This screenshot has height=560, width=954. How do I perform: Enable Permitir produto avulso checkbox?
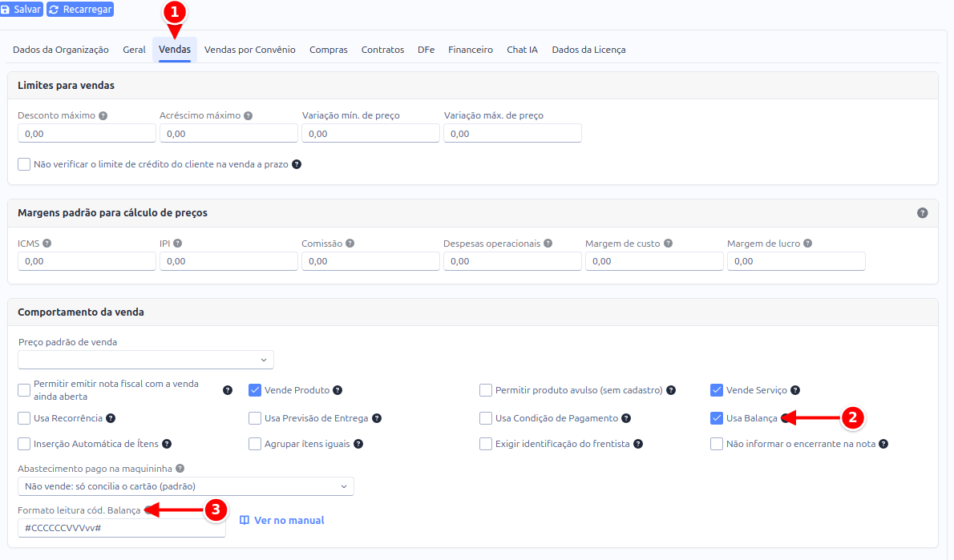(x=486, y=390)
